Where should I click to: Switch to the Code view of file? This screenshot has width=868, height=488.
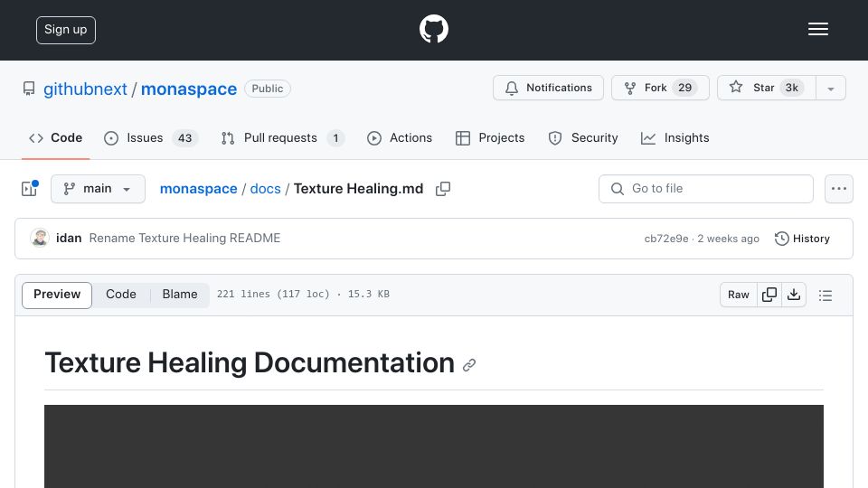[x=121, y=295]
